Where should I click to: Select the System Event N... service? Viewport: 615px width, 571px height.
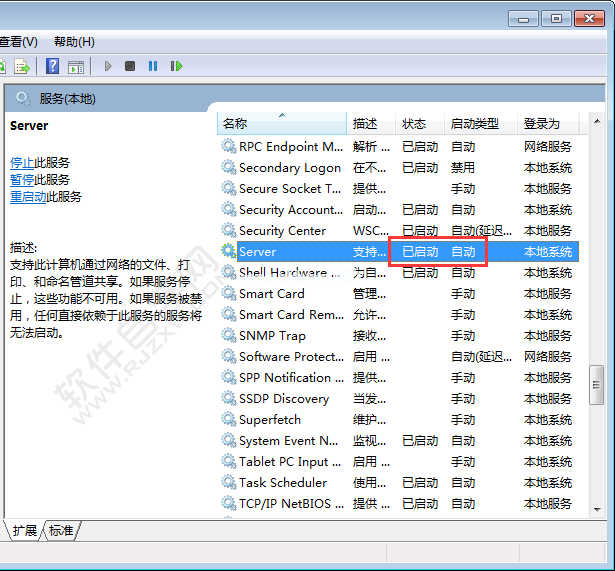pyautogui.click(x=398, y=440)
